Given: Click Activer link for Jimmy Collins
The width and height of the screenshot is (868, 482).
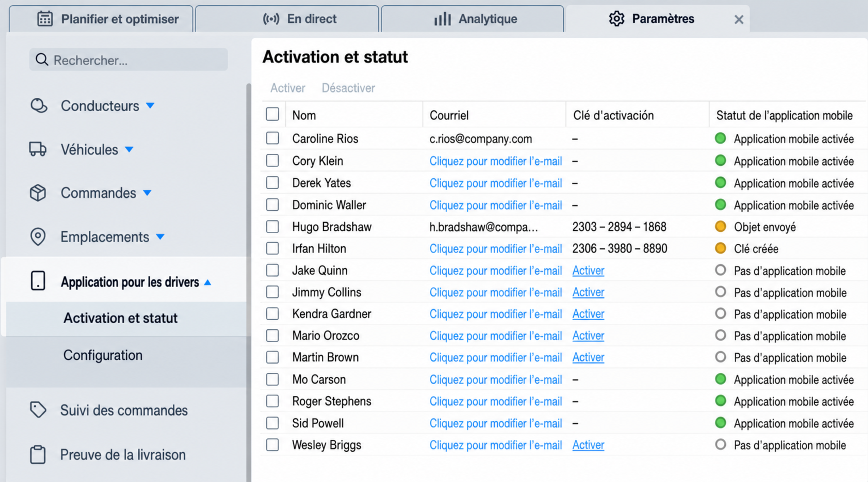Looking at the screenshot, I should pos(588,292).
